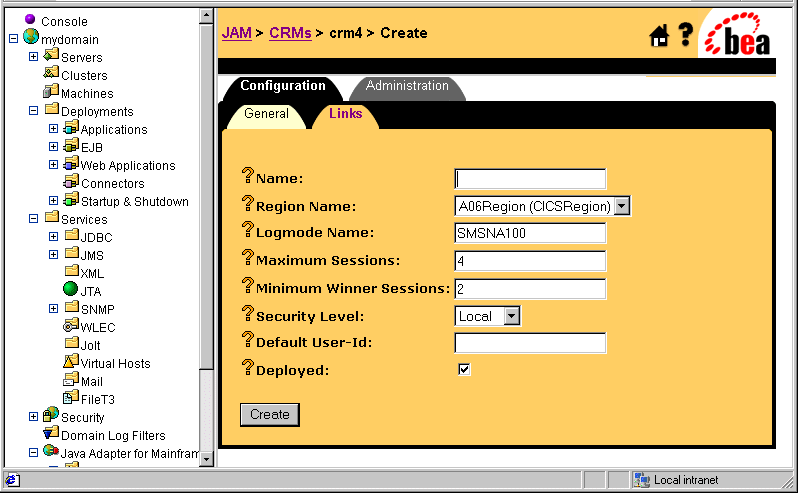Click the Mail icon in tree
798x493 pixels.
[71, 380]
